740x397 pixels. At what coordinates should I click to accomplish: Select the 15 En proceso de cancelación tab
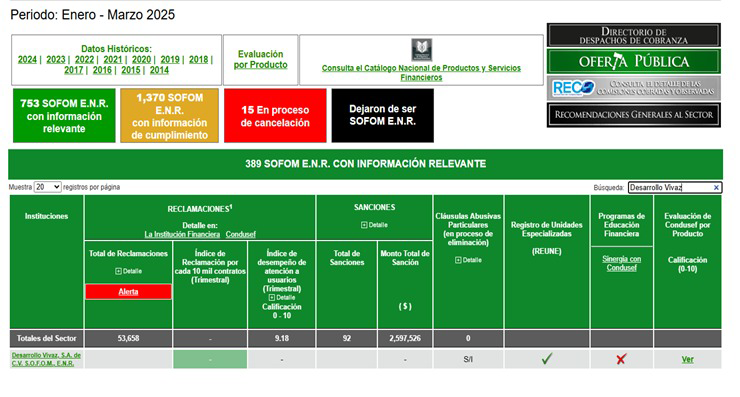[275, 116]
